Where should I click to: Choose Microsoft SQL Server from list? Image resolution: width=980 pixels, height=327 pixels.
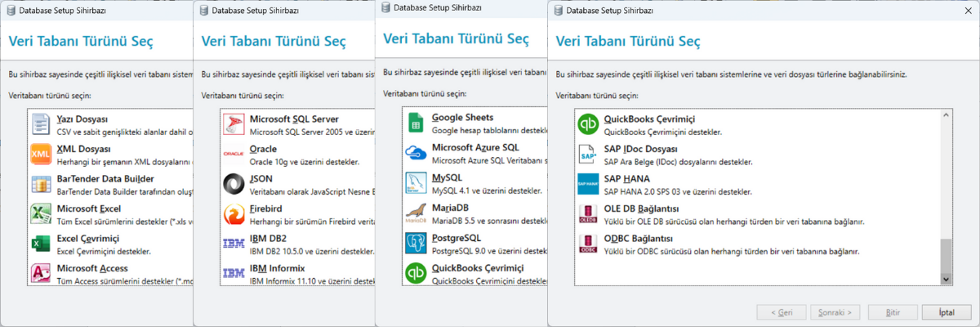tap(293, 119)
